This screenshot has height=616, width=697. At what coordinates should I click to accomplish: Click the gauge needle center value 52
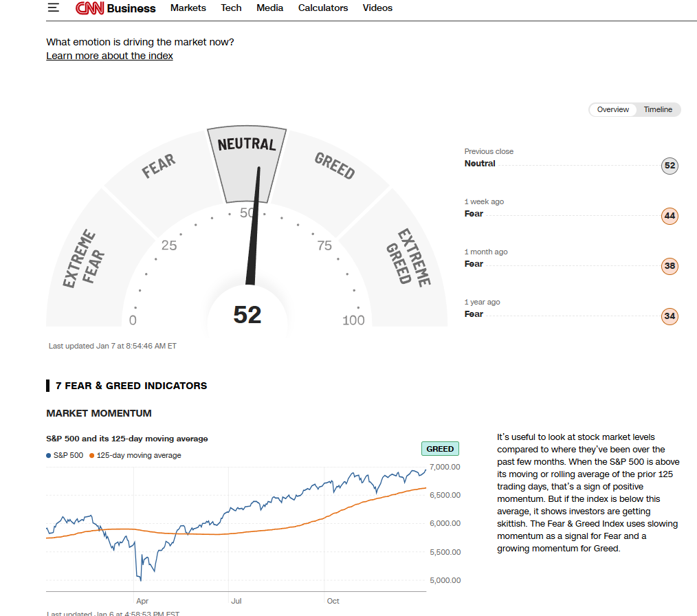(x=247, y=315)
